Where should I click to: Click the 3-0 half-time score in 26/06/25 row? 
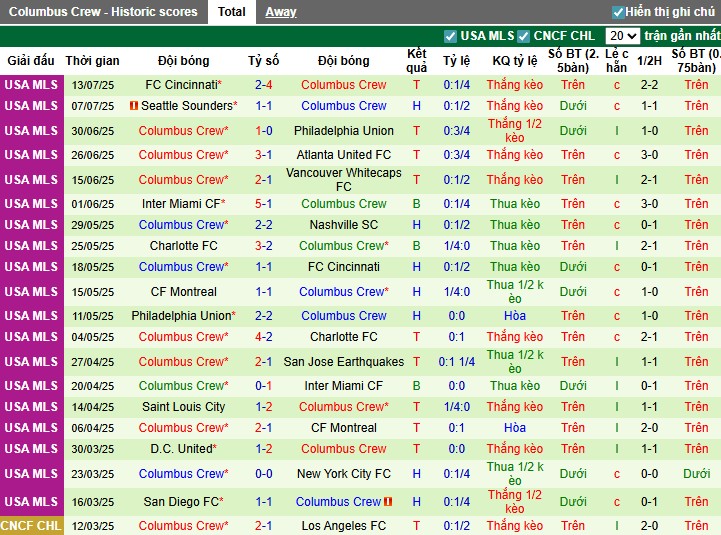click(x=649, y=155)
